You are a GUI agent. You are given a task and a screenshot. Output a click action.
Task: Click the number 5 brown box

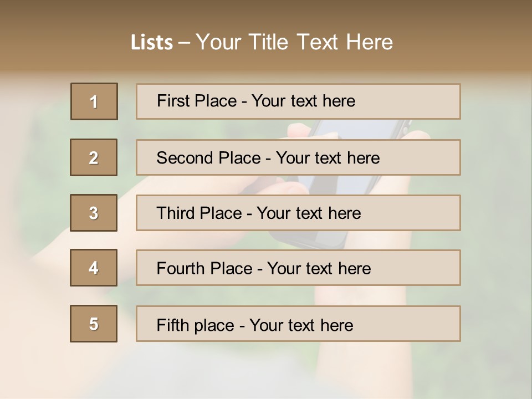(94, 324)
